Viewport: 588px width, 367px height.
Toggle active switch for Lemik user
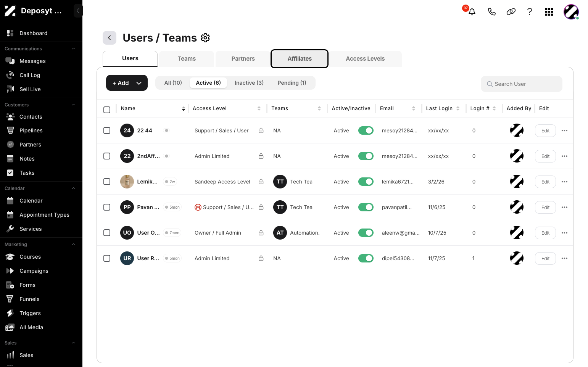click(x=366, y=182)
